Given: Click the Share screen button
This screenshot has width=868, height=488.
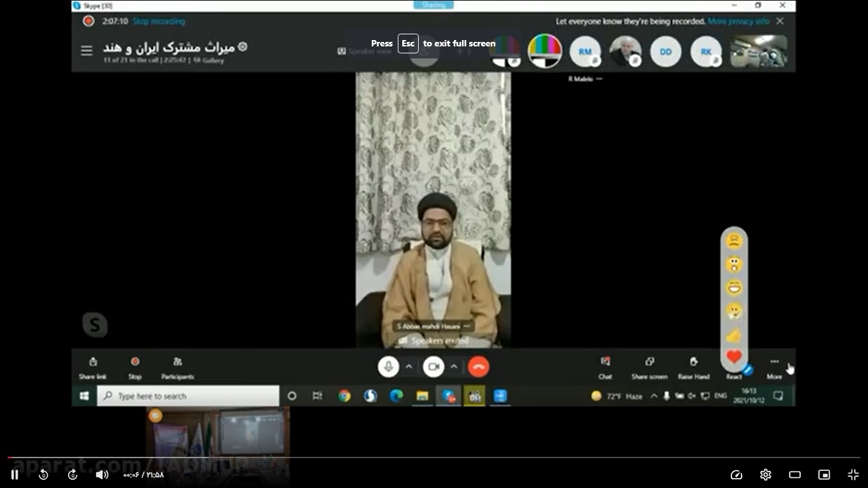Looking at the screenshot, I should (x=649, y=368).
